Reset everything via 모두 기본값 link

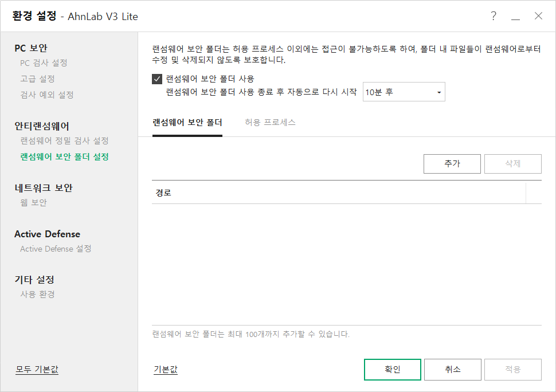pos(37,369)
